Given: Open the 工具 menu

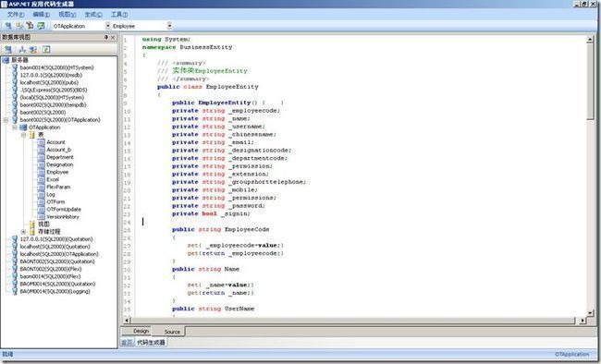Looking at the screenshot, I should [x=119, y=15].
